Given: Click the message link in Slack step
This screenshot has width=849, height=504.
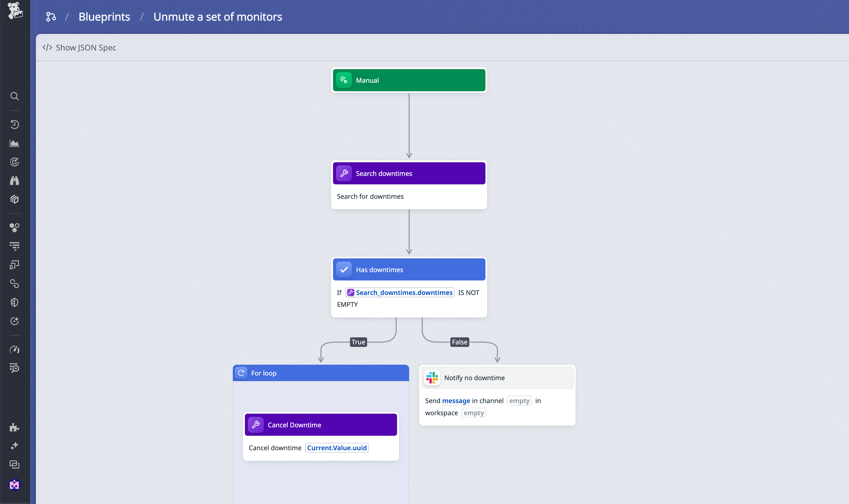Looking at the screenshot, I should [456, 401].
